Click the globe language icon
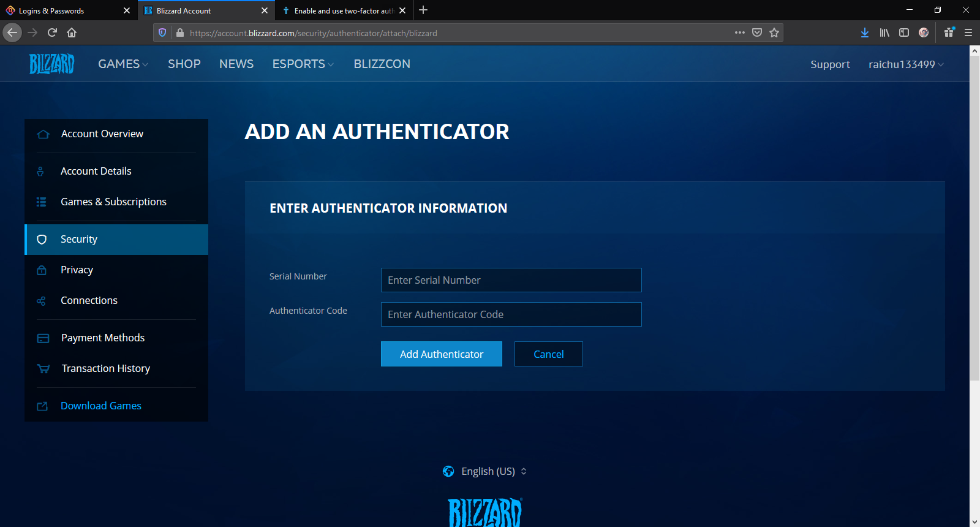The width and height of the screenshot is (980, 527). (448, 471)
